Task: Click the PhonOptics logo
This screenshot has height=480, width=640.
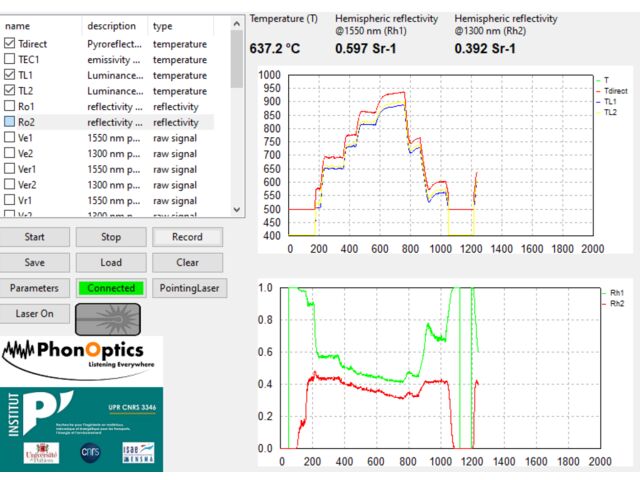Action: [x=80, y=355]
